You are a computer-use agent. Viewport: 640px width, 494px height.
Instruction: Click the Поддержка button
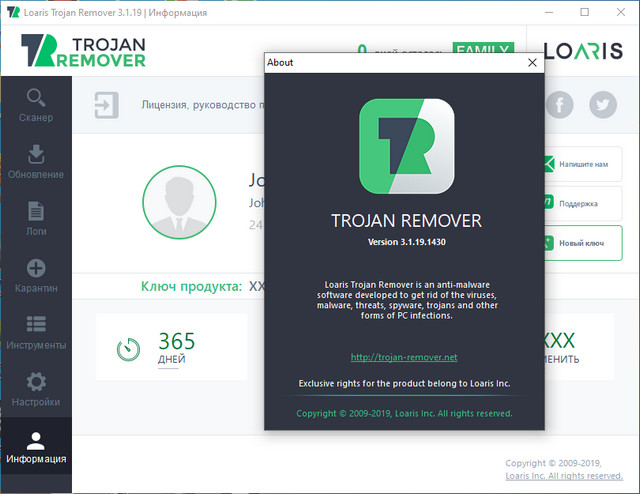pyautogui.click(x=583, y=203)
